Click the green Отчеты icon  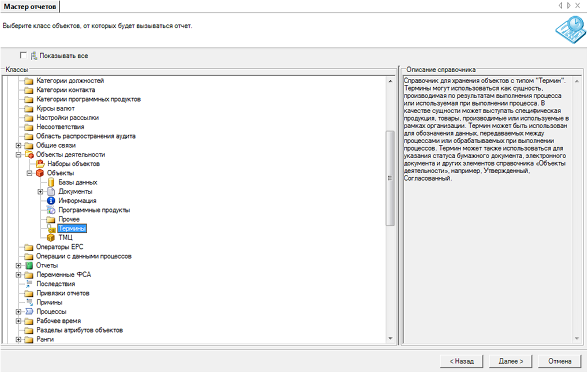click(x=29, y=266)
